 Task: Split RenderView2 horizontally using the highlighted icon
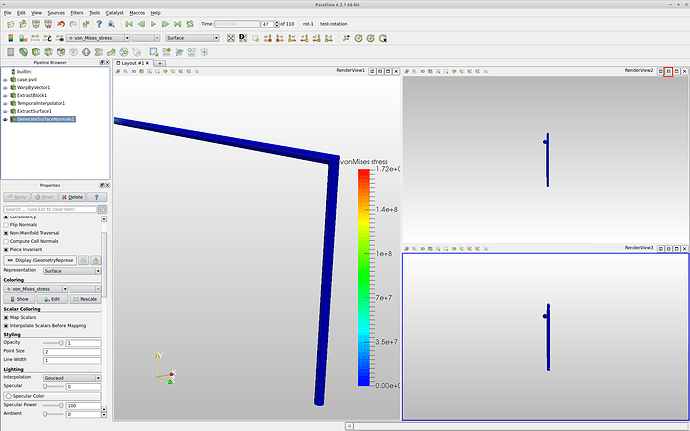point(669,71)
